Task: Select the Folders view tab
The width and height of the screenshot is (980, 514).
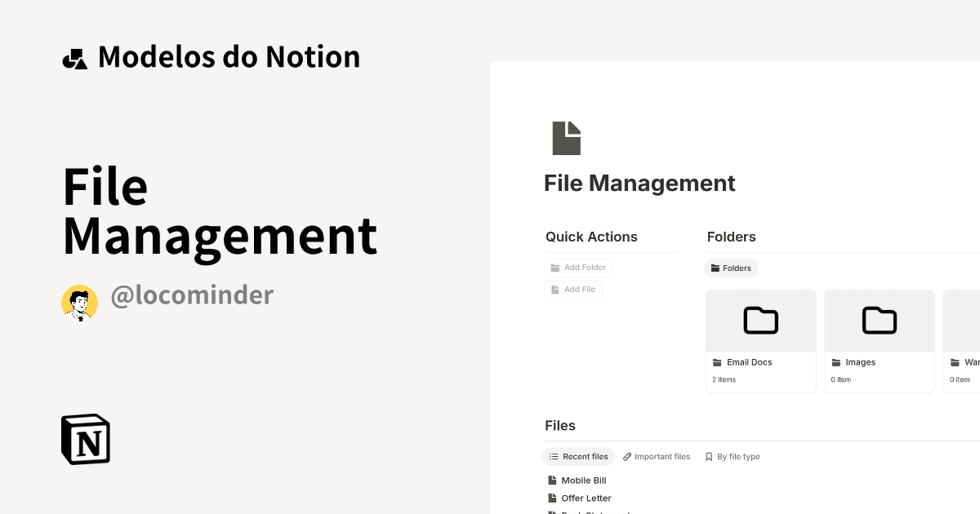Action: (x=731, y=268)
